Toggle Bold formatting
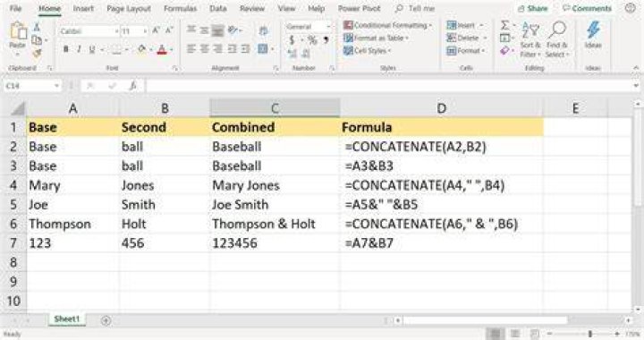This screenshot has height=340, width=644. click(x=65, y=50)
